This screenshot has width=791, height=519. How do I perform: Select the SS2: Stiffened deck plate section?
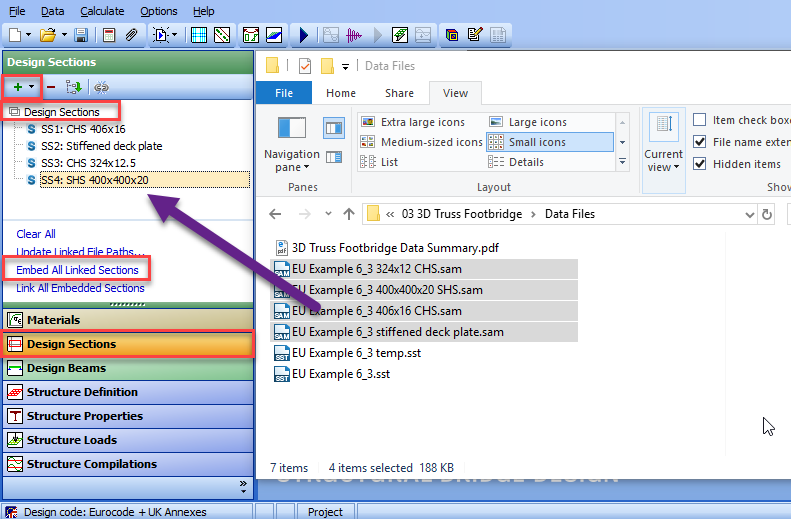coord(101,146)
